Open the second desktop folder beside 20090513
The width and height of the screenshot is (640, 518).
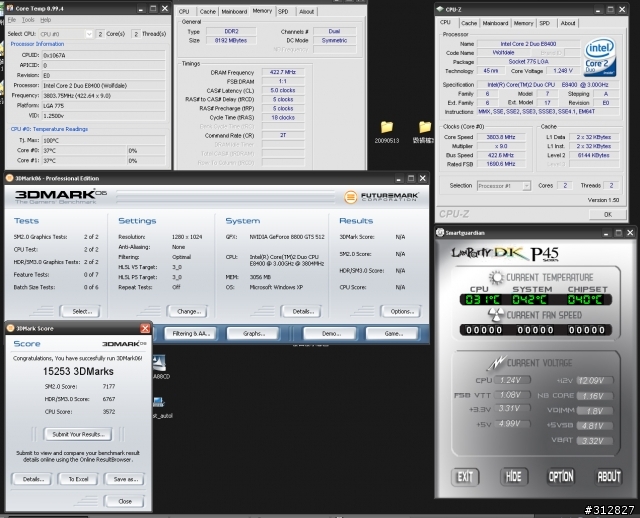point(425,131)
